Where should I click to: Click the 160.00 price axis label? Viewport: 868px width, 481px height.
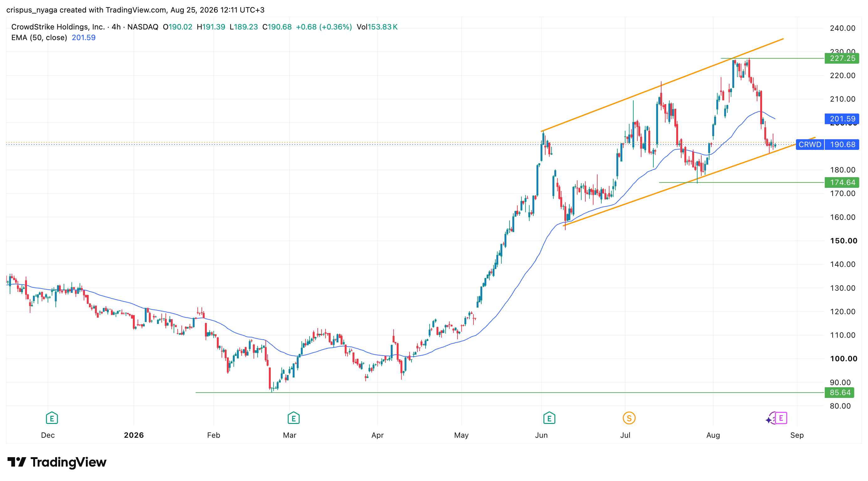pyautogui.click(x=842, y=217)
